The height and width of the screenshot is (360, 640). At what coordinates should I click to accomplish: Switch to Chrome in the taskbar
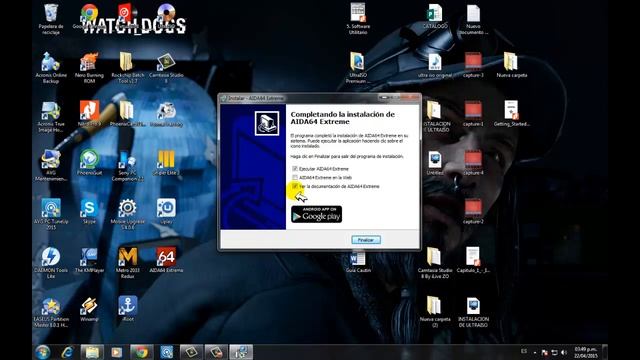142,352
